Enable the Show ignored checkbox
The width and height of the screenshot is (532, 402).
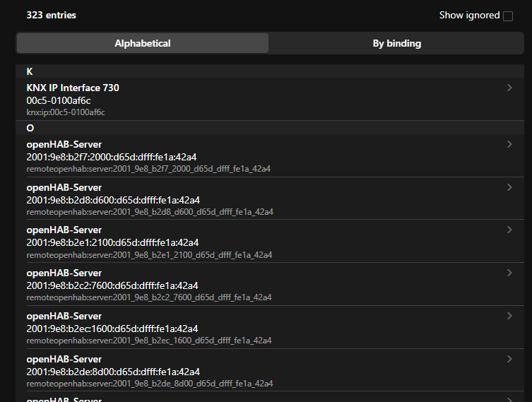pyautogui.click(x=507, y=16)
